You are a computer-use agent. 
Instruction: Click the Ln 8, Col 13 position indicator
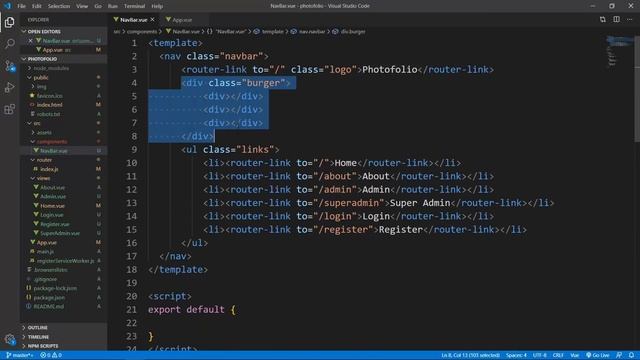coord(470,356)
